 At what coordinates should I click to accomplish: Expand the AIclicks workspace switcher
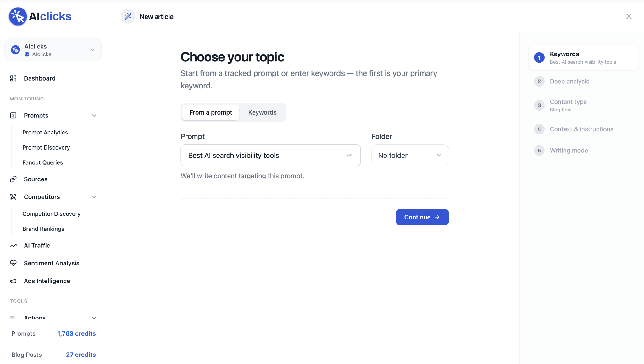point(53,50)
